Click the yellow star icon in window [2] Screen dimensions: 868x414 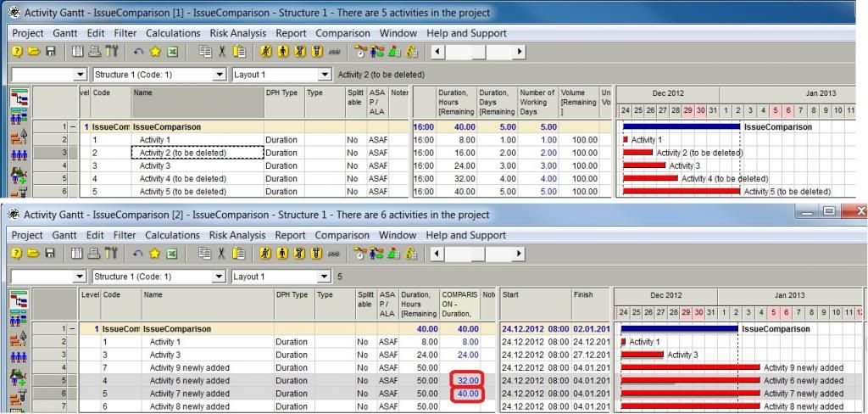[x=155, y=254]
